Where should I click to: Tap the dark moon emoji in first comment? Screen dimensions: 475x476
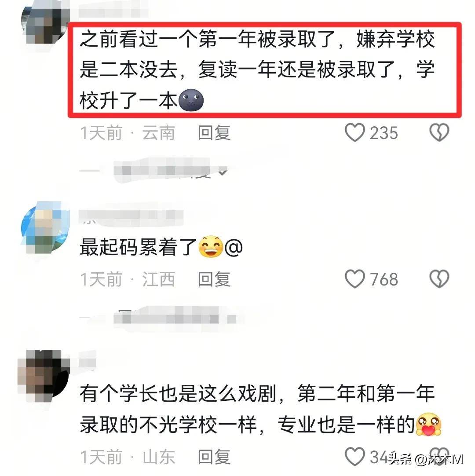(191, 100)
